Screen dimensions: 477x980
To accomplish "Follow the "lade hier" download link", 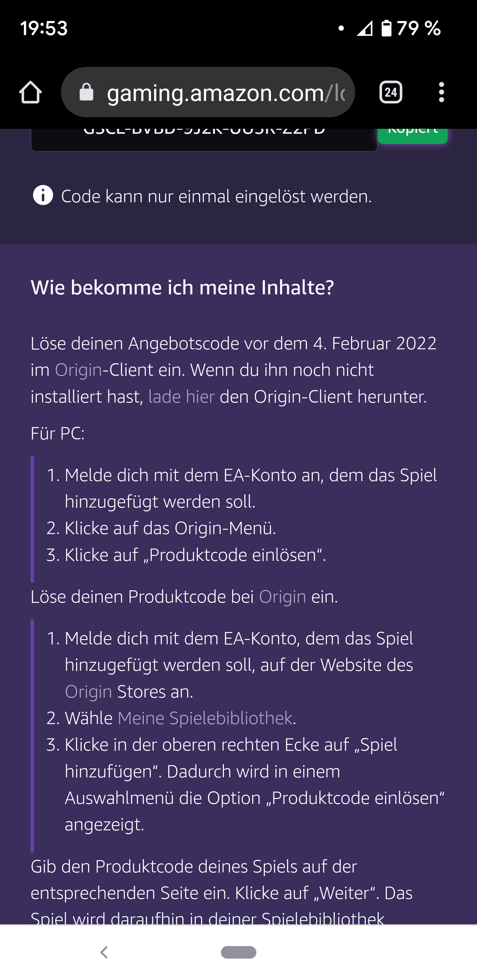I will 181,397.
